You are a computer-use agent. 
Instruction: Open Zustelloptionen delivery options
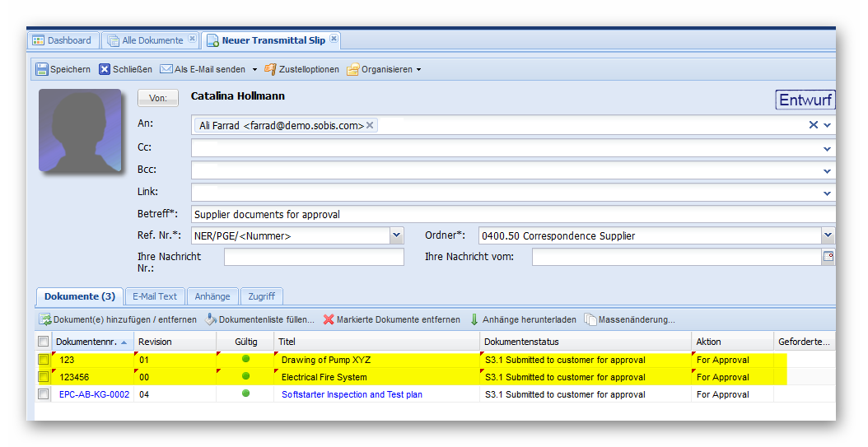pyautogui.click(x=270, y=69)
